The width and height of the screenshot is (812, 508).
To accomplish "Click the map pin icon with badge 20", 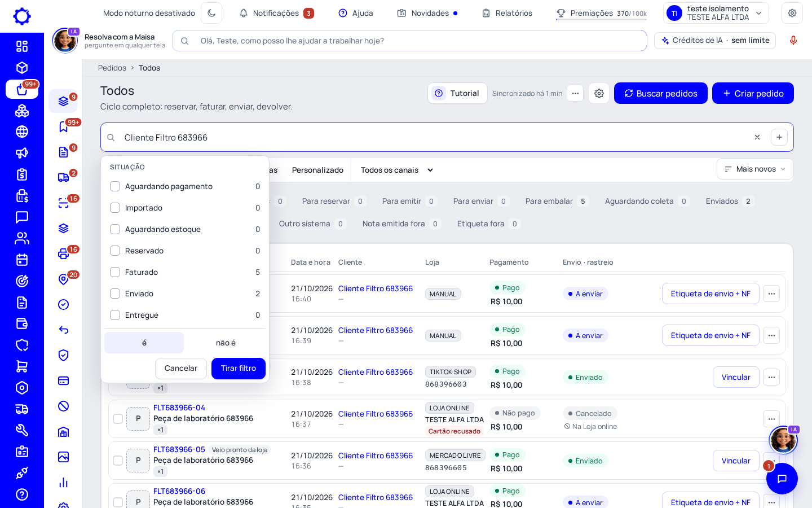I will [x=64, y=279].
